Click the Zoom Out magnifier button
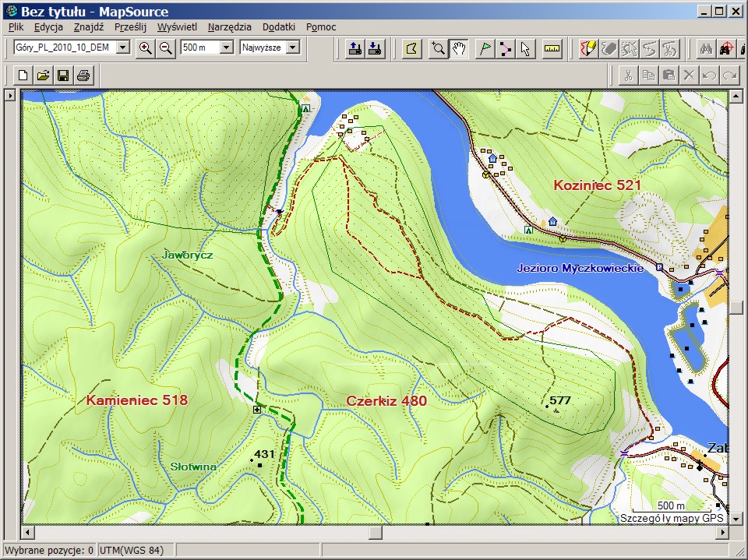This screenshot has width=748, height=560. point(165,48)
